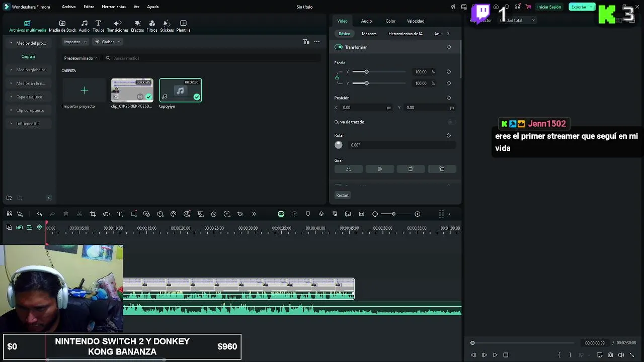Click the Posición Y value field
This screenshot has width=644, height=362.
coord(429,108)
